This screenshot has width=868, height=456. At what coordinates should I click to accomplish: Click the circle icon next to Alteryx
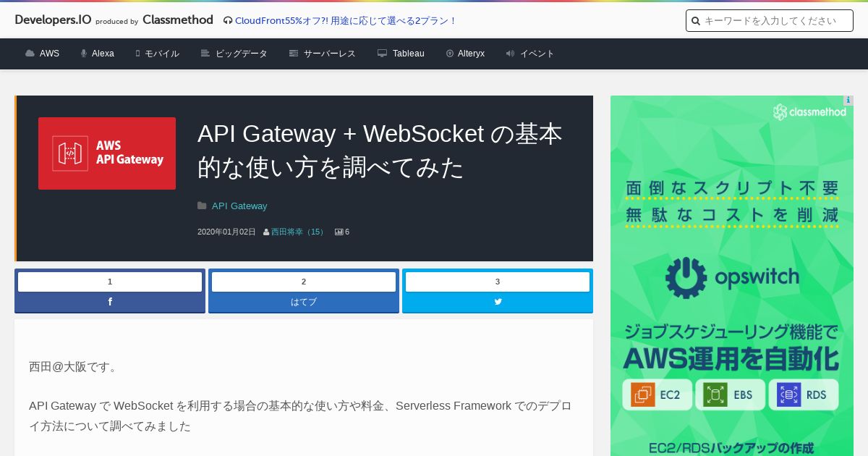(450, 54)
